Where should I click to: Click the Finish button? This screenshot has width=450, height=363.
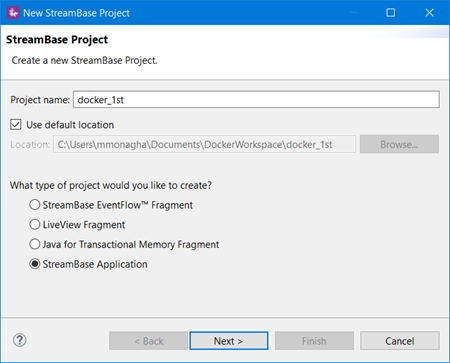pyautogui.click(x=314, y=341)
